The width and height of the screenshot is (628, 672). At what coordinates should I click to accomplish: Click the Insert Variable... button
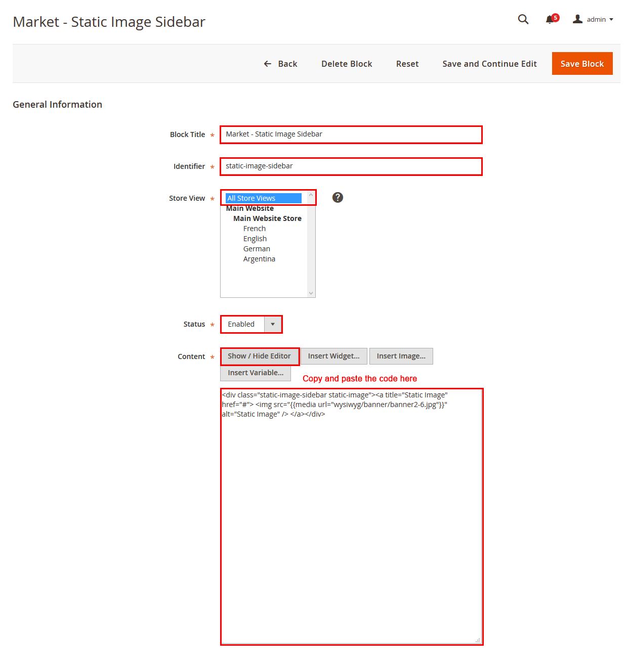(256, 373)
